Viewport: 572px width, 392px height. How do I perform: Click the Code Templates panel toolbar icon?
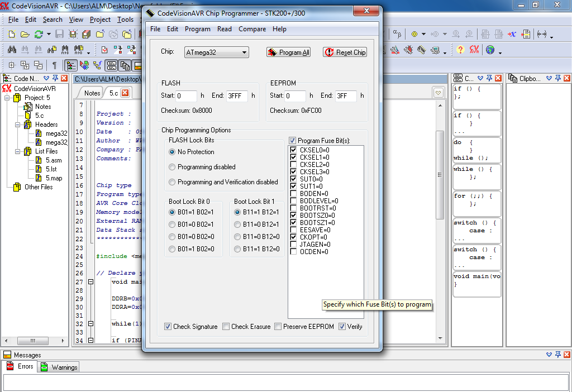tap(112, 65)
